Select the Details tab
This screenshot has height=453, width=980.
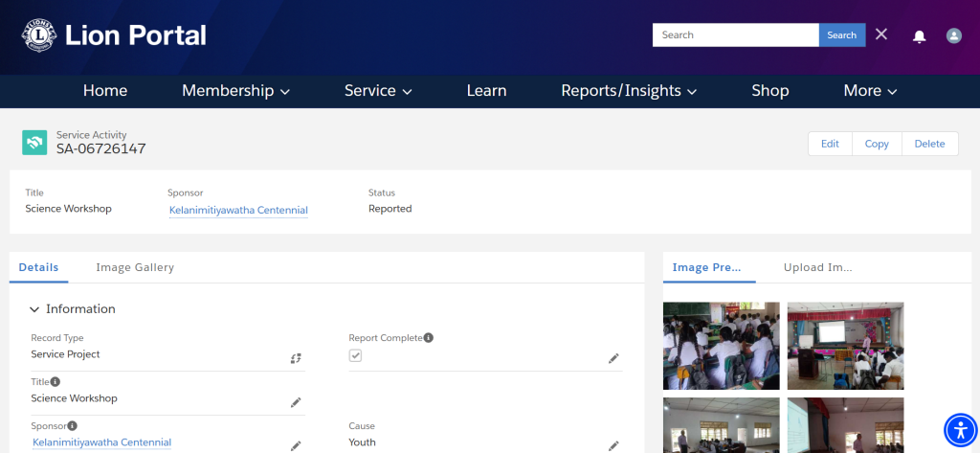click(38, 267)
